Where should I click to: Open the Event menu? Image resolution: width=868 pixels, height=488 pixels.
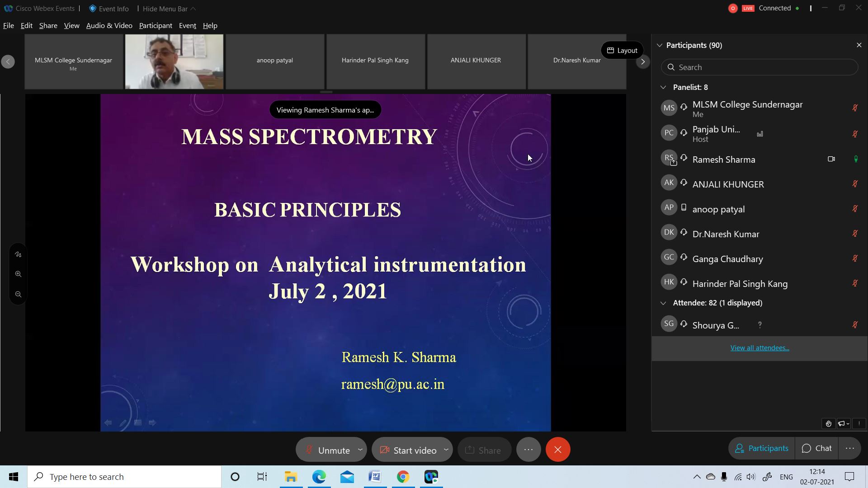point(187,26)
